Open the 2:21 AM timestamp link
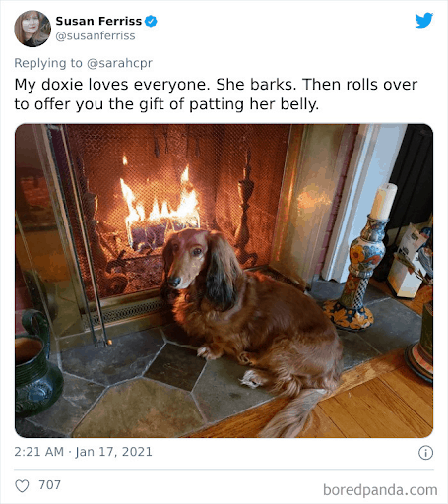 pos(39,452)
